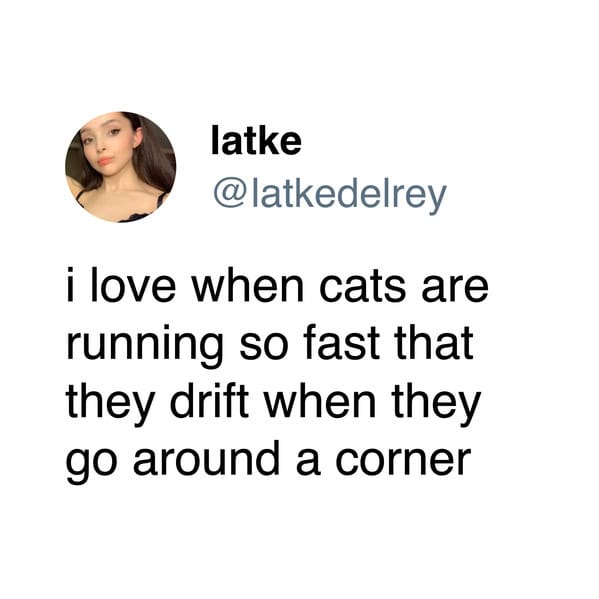Open the @latkedelrey handle link
Viewport: 599px width, 599px height.
click(330, 196)
